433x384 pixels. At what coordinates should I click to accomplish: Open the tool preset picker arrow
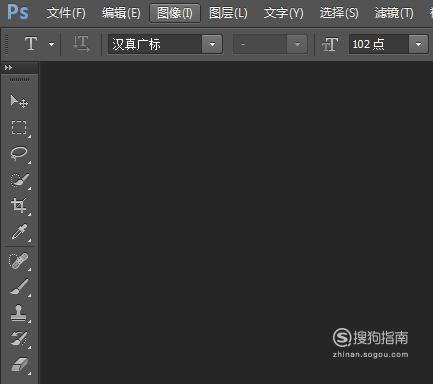51,44
